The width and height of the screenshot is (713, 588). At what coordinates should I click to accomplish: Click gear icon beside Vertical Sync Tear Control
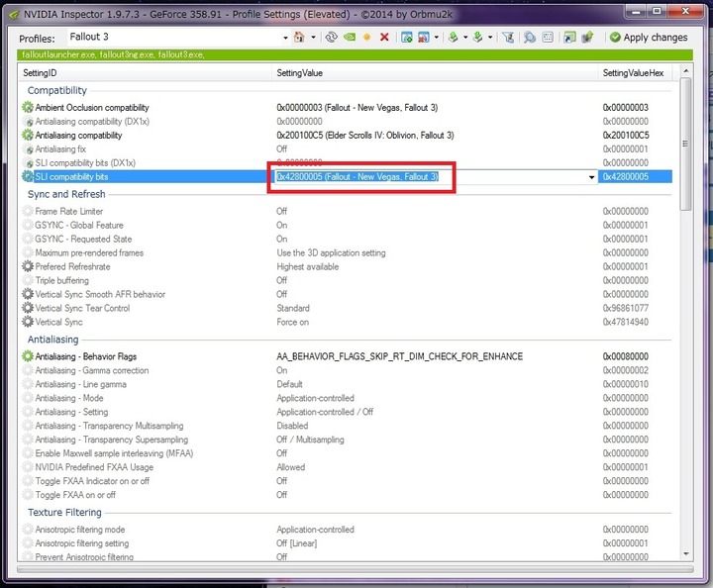[x=28, y=308]
